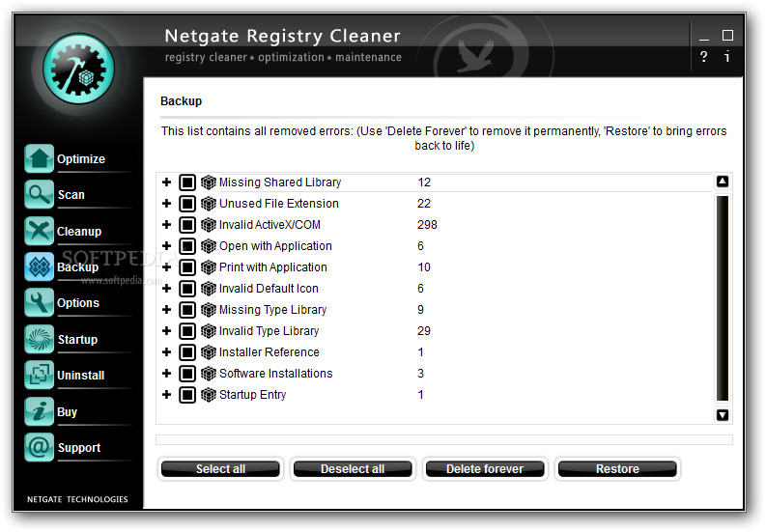Click the cube icon beside Unused File Extension
Viewport: 766px width, 532px height.
(x=209, y=203)
